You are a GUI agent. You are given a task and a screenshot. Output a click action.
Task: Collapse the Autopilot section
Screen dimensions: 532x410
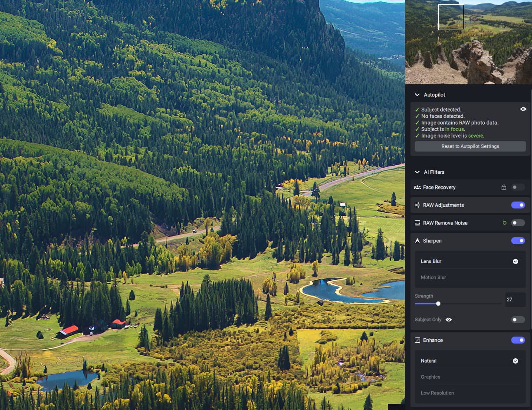point(417,95)
